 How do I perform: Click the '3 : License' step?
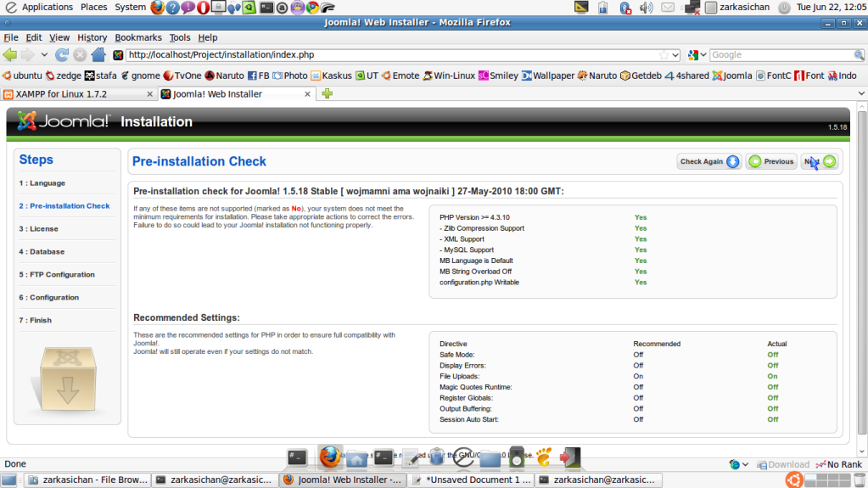pyautogui.click(x=38, y=229)
